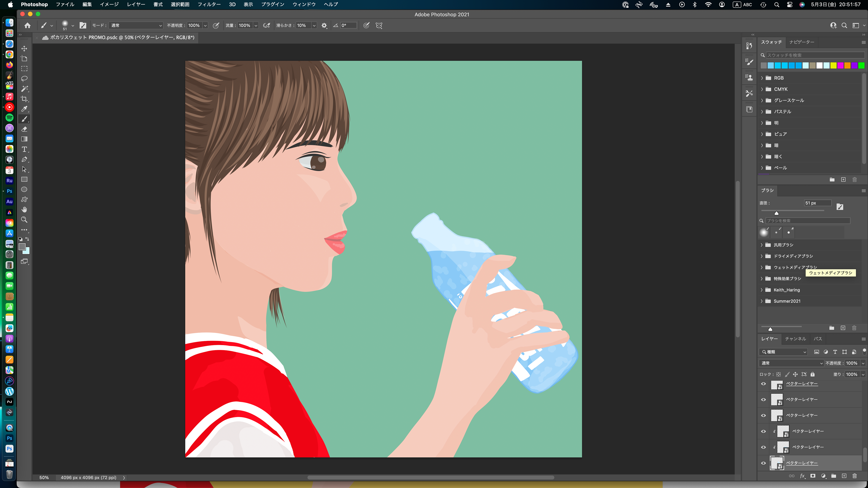Select the Magic Wand tool

click(x=24, y=89)
